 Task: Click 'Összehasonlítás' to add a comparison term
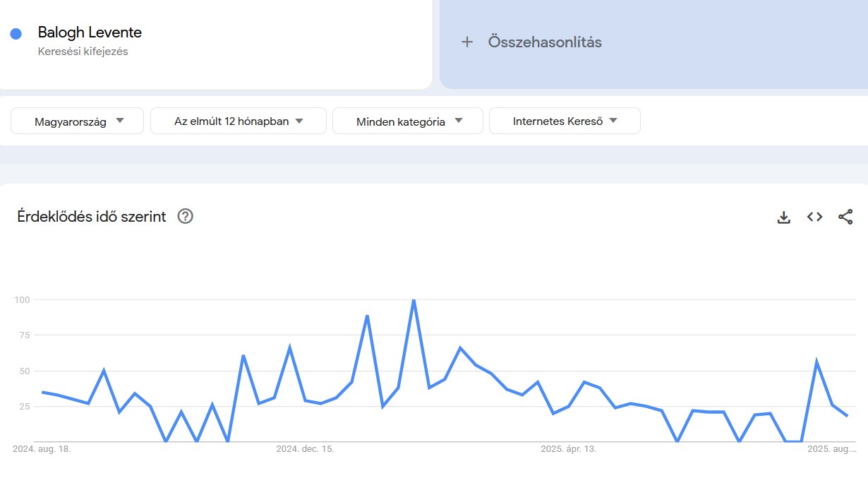tap(544, 42)
